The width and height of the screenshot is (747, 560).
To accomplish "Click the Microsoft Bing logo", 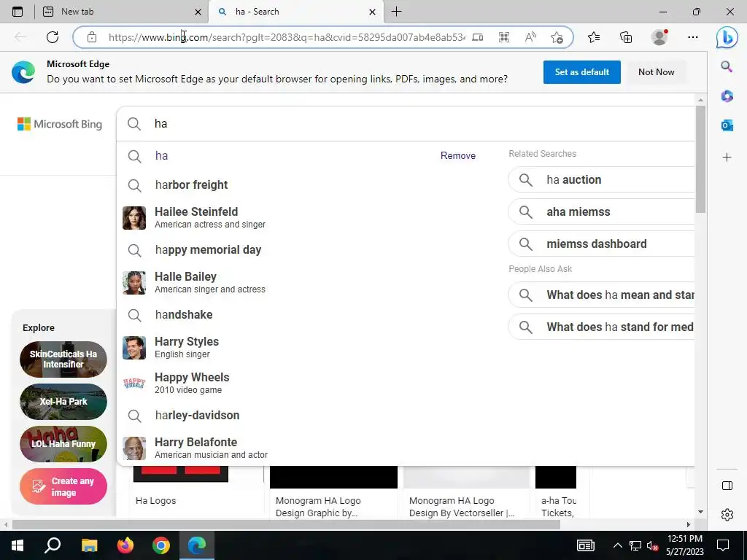I will pyautogui.click(x=60, y=124).
